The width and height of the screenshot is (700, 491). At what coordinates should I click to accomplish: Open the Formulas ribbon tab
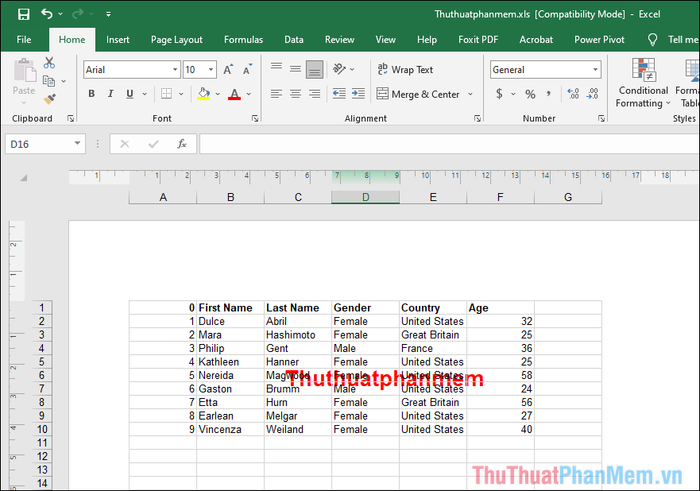coord(243,40)
